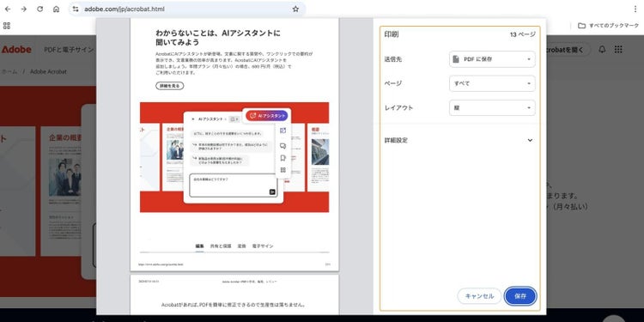Image resolution: width=644 pixels, height=322 pixels.
Task: Expand the 詳細設定 section
Action: (x=459, y=140)
